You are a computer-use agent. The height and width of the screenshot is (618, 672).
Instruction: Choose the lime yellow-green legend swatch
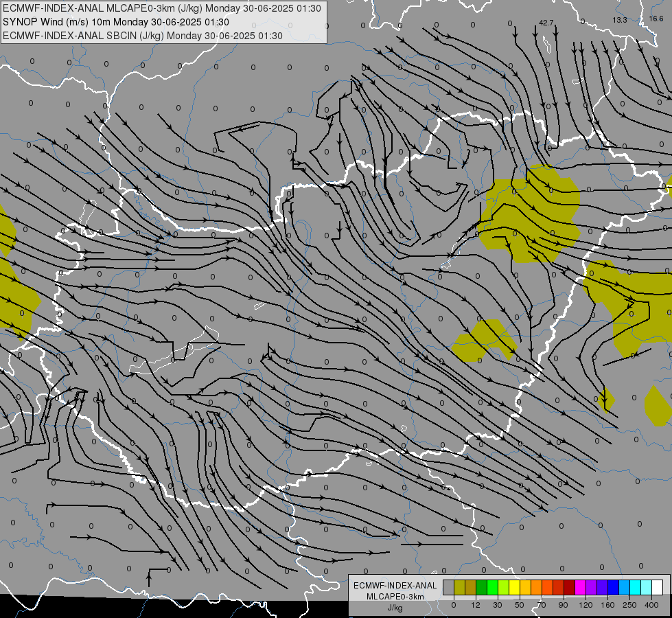504,587
